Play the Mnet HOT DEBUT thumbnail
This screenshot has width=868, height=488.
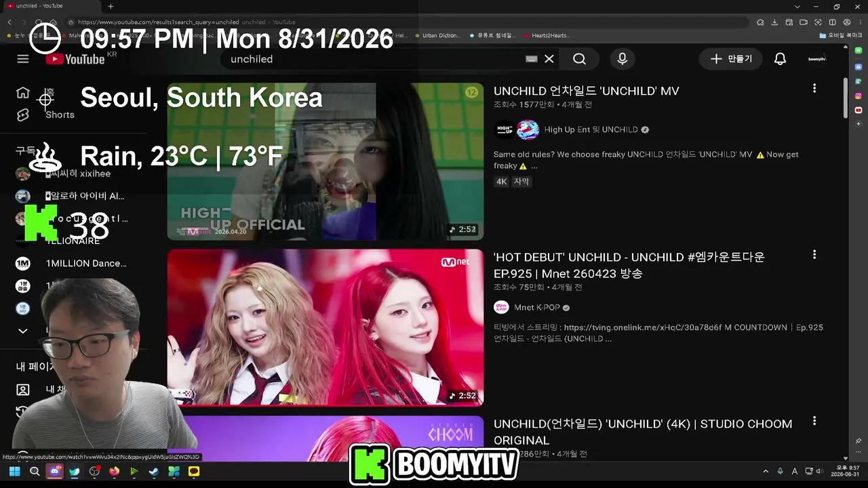[325, 327]
